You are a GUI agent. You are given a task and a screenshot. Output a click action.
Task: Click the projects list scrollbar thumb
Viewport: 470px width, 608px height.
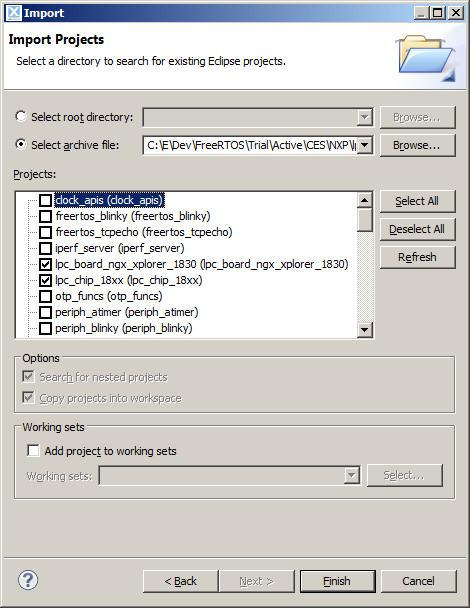pos(364,220)
